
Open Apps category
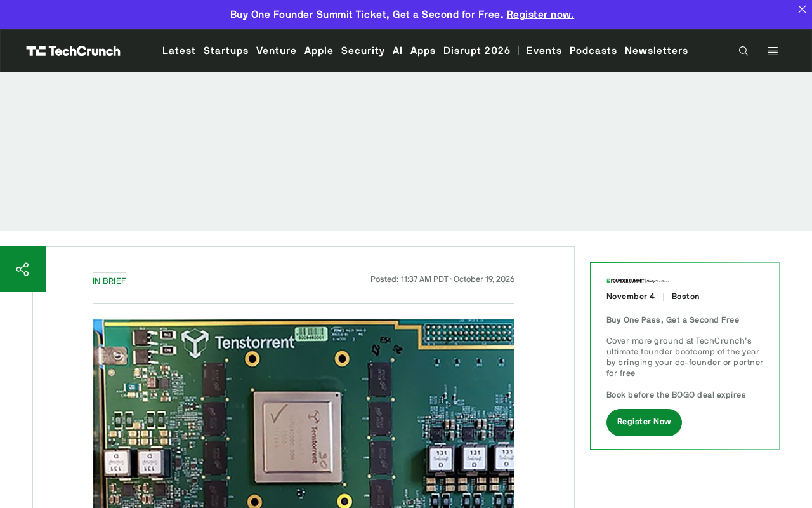click(423, 51)
